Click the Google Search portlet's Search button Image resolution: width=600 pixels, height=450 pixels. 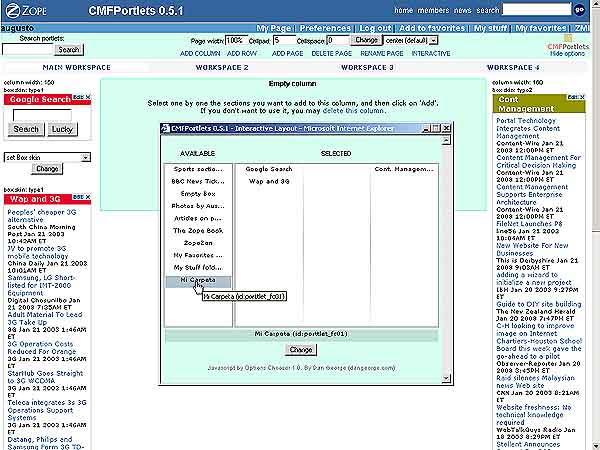(26, 129)
